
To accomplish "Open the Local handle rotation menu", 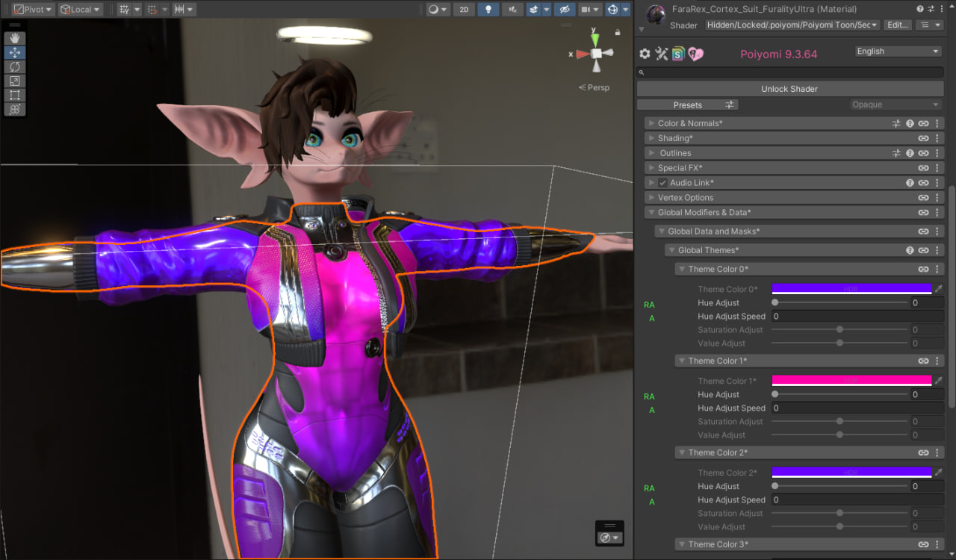I will point(81,10).
